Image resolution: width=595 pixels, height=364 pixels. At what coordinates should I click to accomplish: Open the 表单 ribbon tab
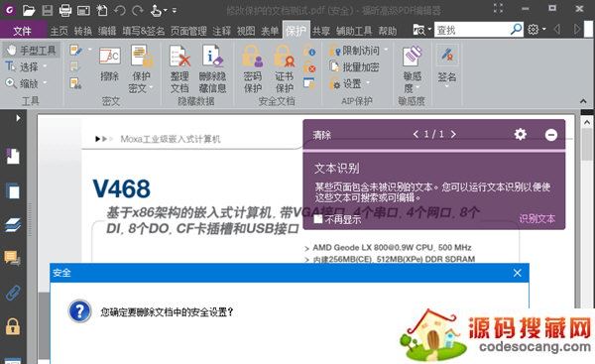click(x=270, y=31)
